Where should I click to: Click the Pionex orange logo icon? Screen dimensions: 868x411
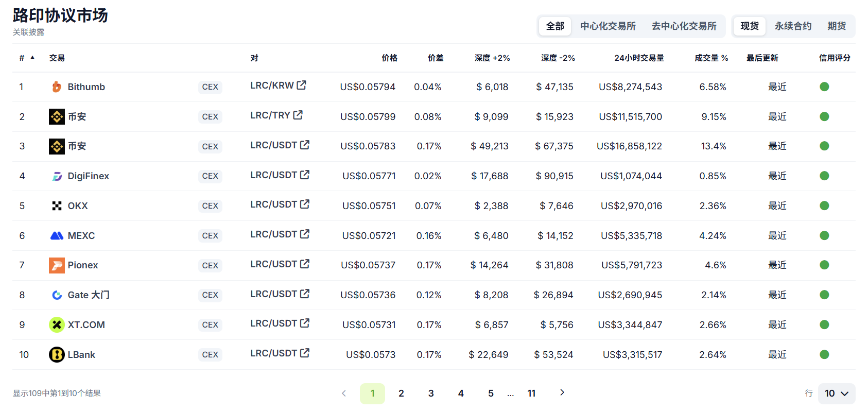coord(57,265)
